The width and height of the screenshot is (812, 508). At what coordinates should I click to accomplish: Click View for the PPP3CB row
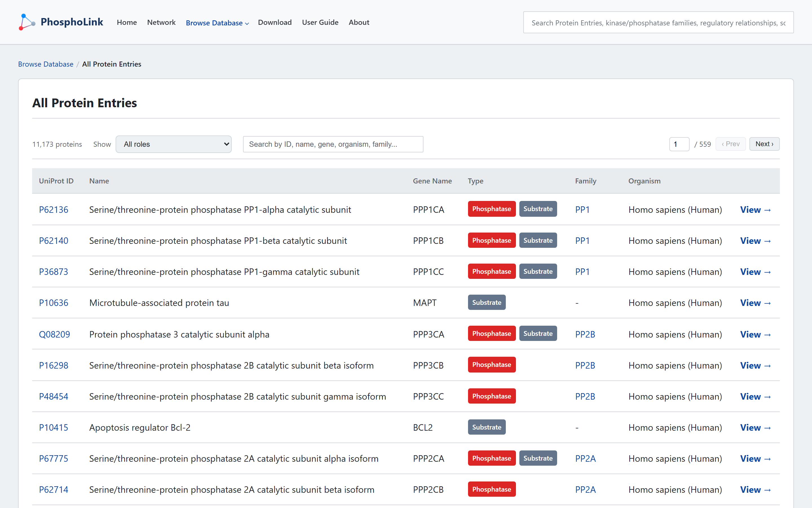tap(756, 365)
